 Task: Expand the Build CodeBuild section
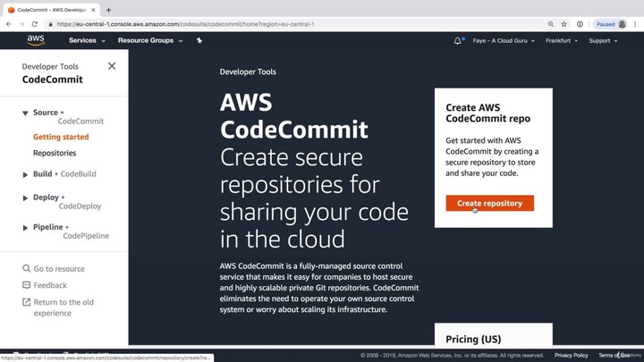25,174
